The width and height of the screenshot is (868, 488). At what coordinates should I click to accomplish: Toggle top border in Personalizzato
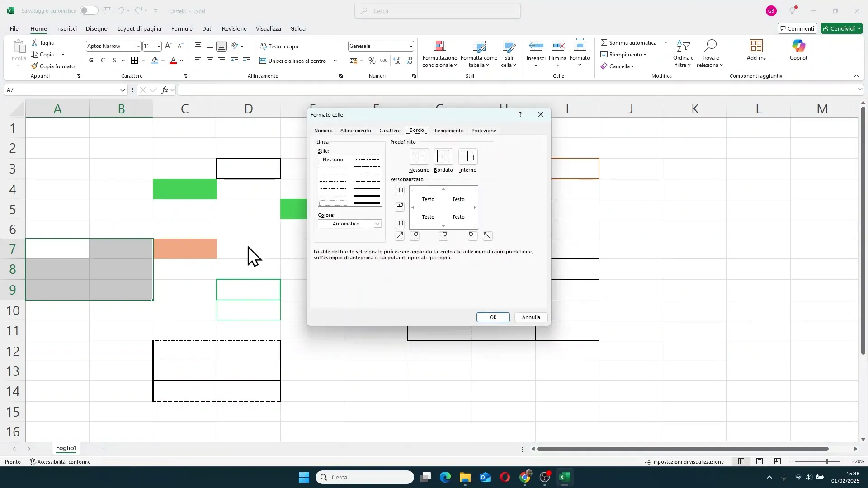coord(399,191)
